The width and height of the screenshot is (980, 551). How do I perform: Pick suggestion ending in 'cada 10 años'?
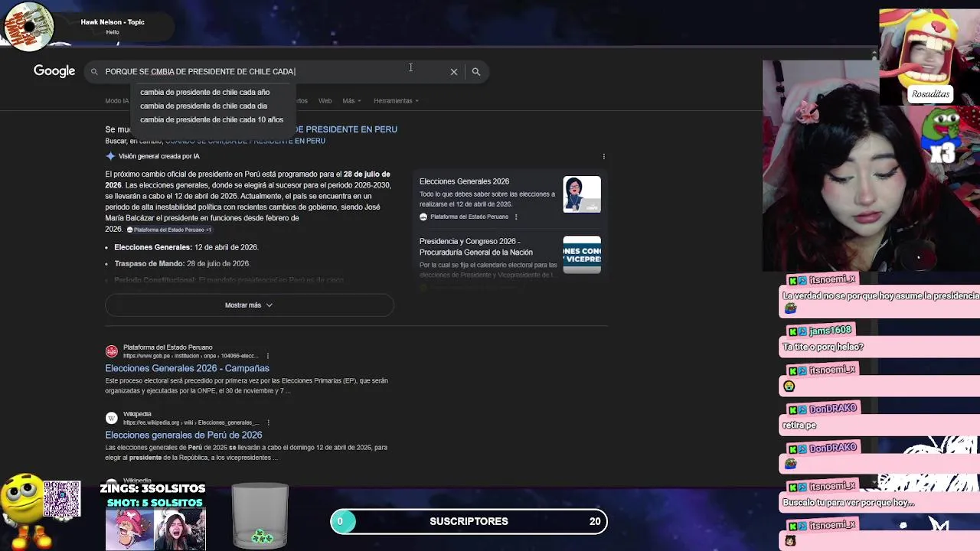(x=211, y=119)
